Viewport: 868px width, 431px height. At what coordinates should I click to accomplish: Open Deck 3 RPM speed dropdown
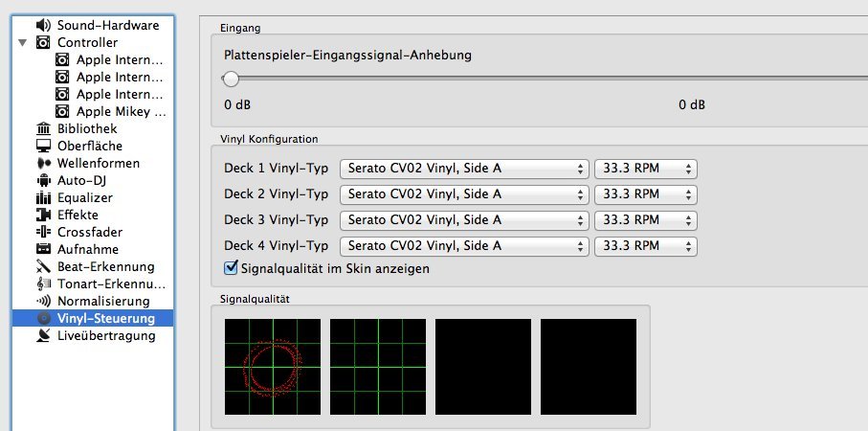coord(645,220)
